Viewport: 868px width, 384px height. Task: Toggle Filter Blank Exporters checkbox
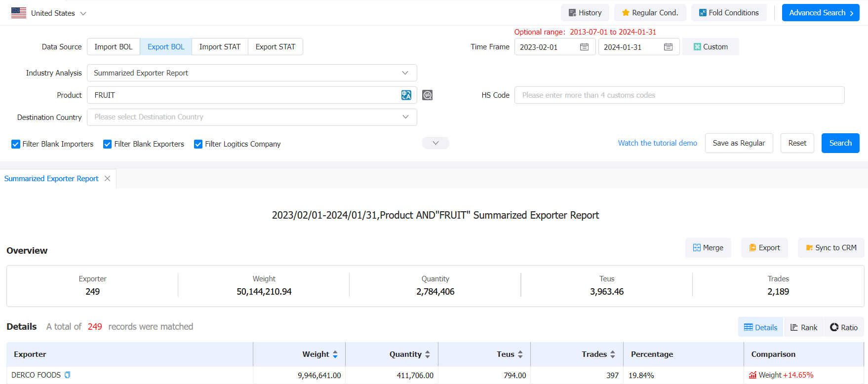click(x=107, y=144)
